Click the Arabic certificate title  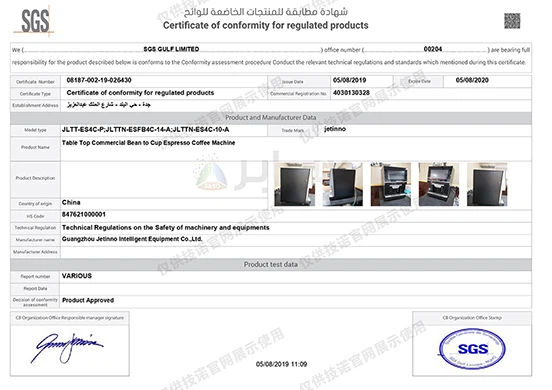[266, 12]
